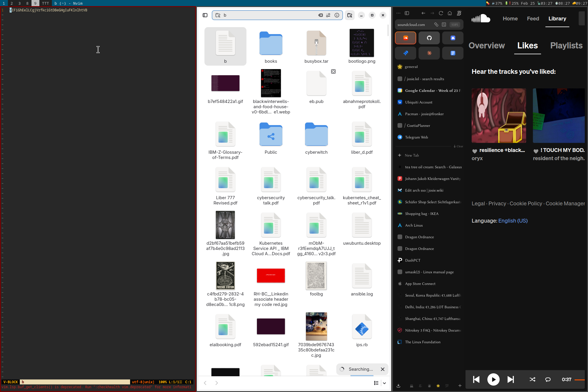The width and height of the screenshot is (588, 392).
Task: Seek on the orange playback progress bar
Action: (579, 379)
